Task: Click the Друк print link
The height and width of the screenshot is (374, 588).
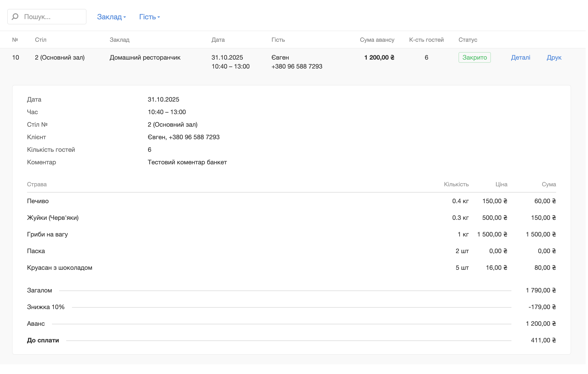Action: 554,58
